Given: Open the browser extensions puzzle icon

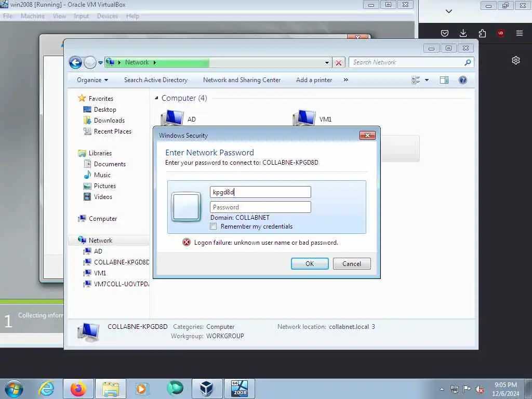Looking at the screenshot, I should click(x=482, y=33).
